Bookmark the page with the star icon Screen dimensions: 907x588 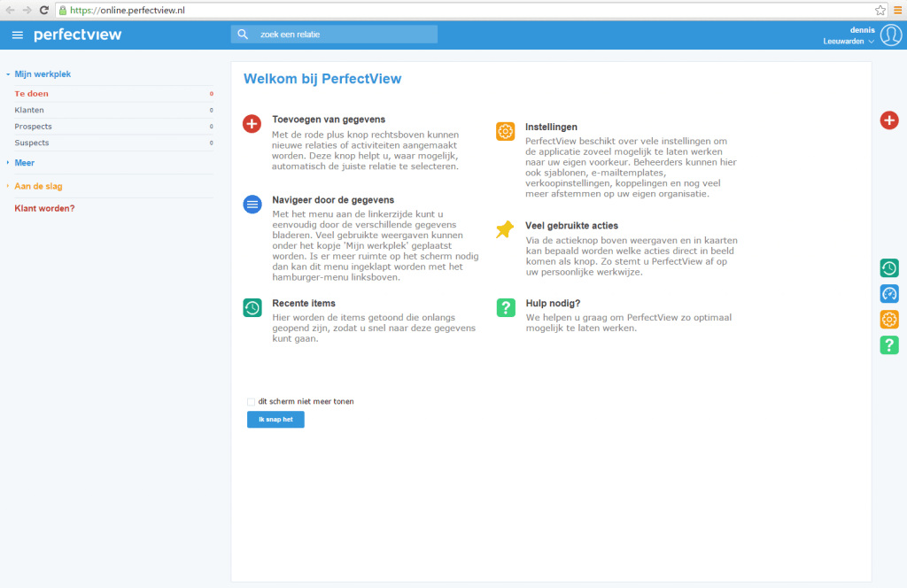pos(880,11)
